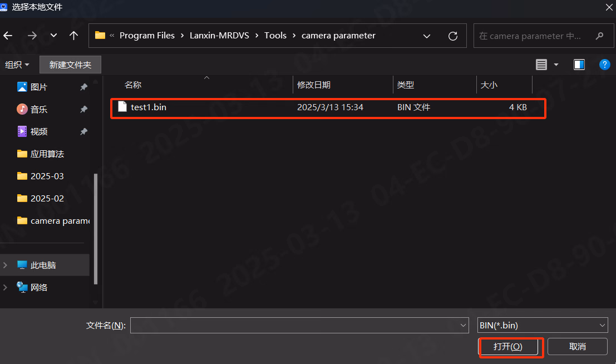Select camera parameter breadcrumb segment
The width and height of the screenshot is (616, 364).
tap(338, 36)
